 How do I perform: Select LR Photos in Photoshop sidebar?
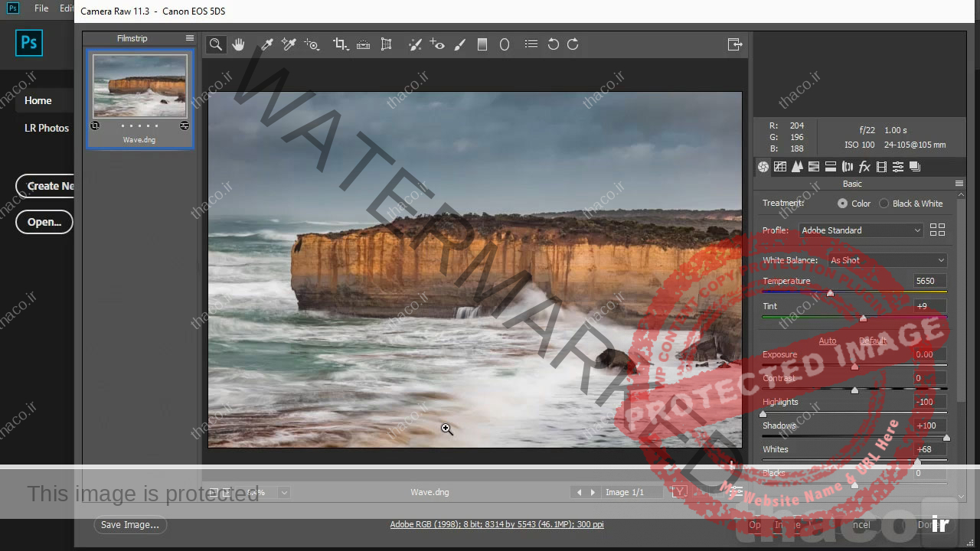pyautogui.click(x=47, y=128)
